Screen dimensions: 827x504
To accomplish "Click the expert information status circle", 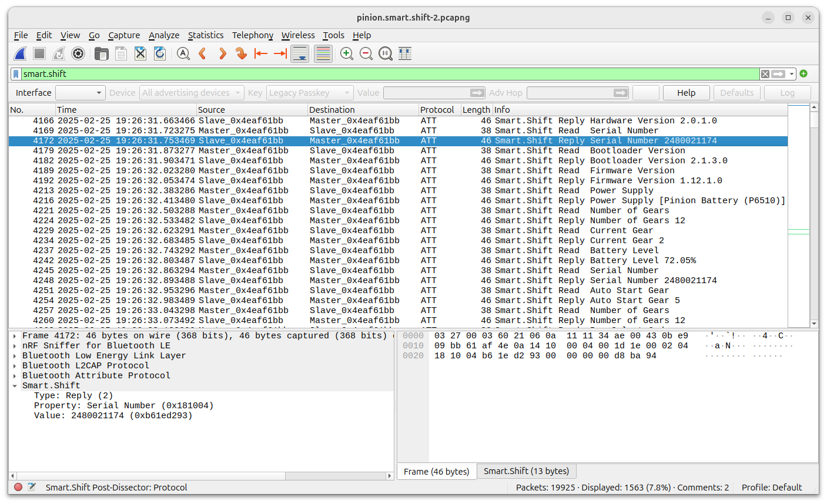I will 18,488.
